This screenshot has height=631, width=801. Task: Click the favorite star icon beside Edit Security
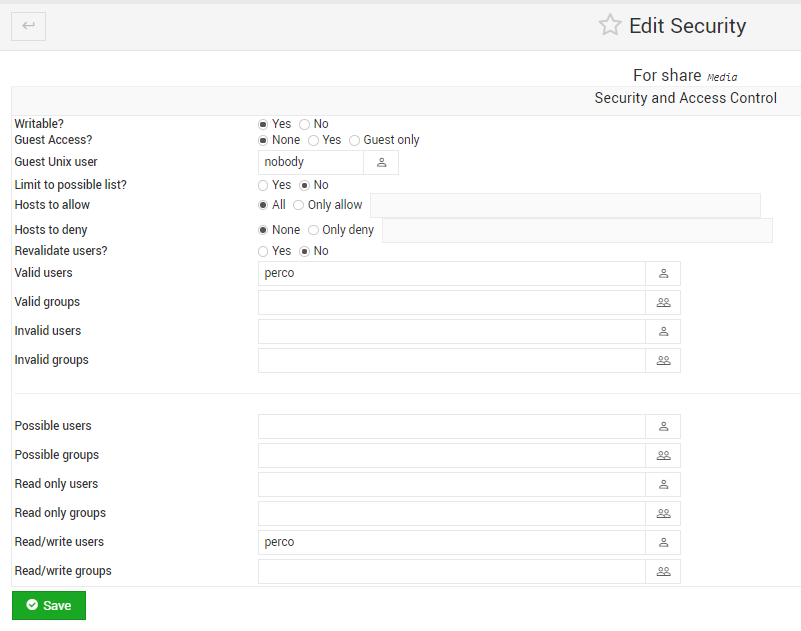(609, 25)
